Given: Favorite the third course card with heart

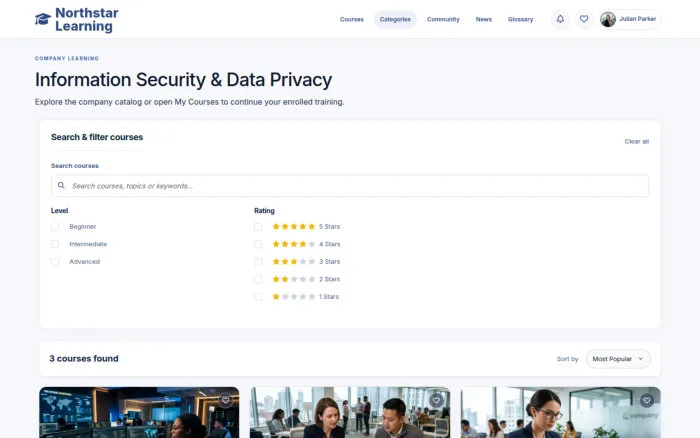Looking at the screenshot, I should [647, 400].
